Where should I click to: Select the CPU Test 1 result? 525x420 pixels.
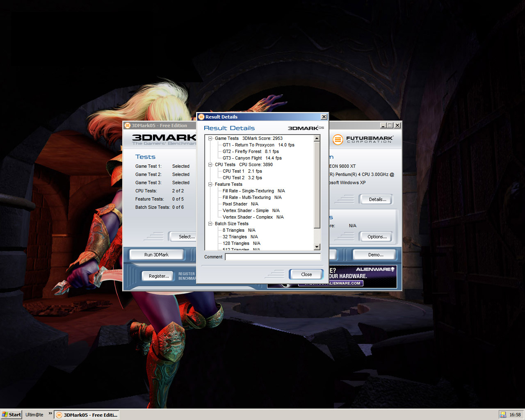[x=242, y=171]
